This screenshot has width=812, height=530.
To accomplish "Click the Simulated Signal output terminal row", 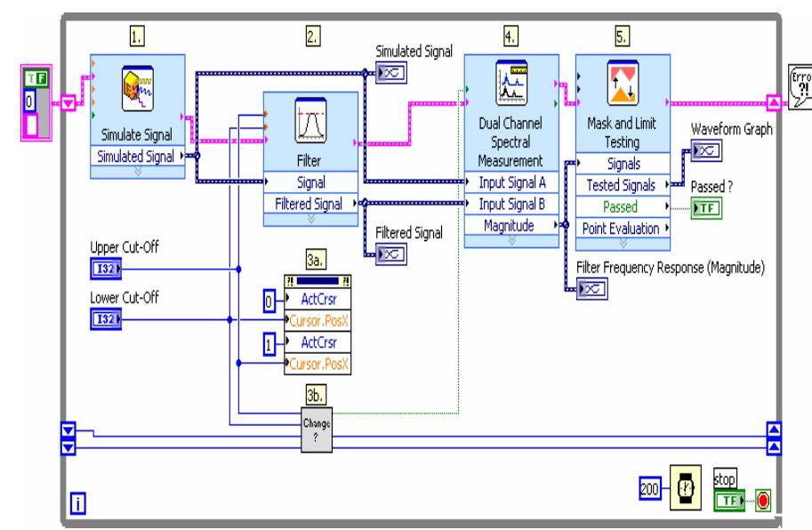I will coord(138,156).
